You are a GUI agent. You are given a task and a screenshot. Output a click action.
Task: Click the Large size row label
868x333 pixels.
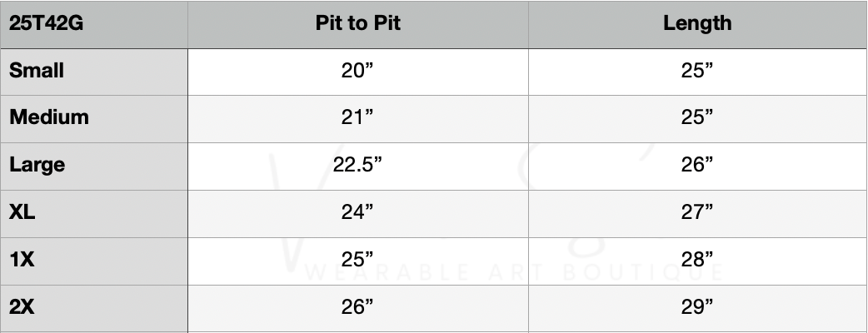click(x=37, y=165)
